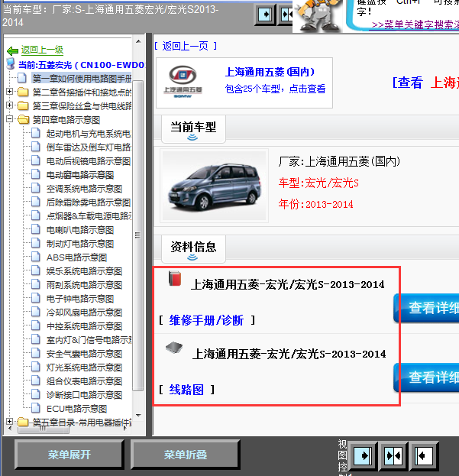Click the 第五章 folder icon
The width and height of the screenshot is (459, 476).
[23, 422]
